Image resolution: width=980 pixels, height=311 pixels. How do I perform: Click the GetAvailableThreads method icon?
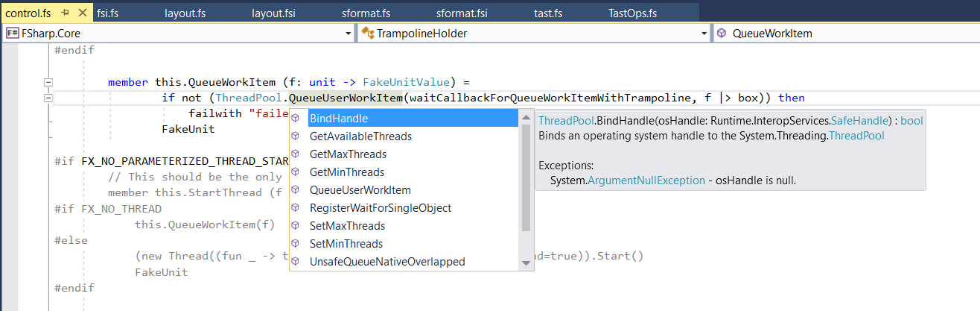(x=296, y=136)
